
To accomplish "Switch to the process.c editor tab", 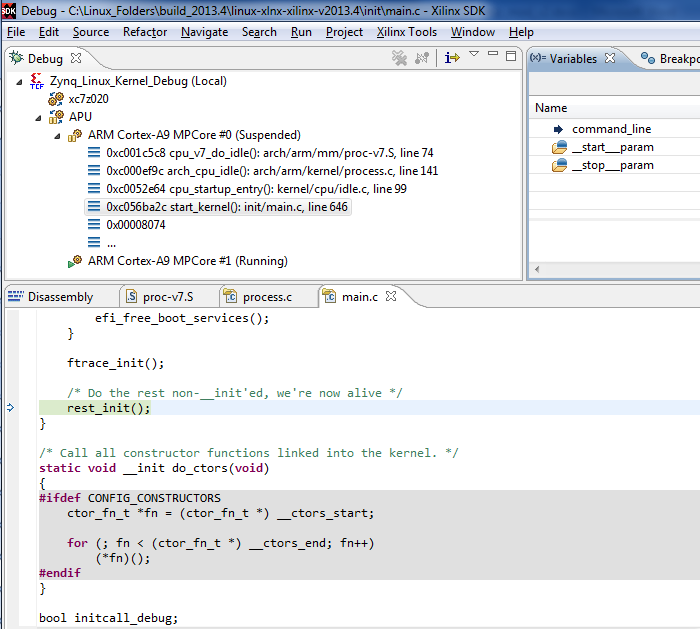I will pyautogui.click(x=267, y=297).
